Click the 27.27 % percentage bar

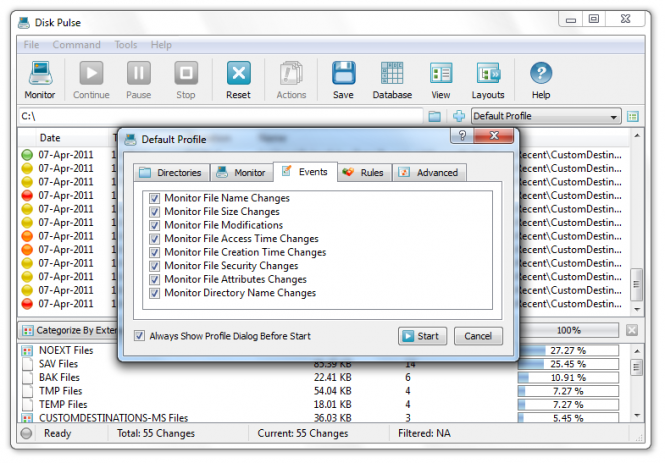568,351
